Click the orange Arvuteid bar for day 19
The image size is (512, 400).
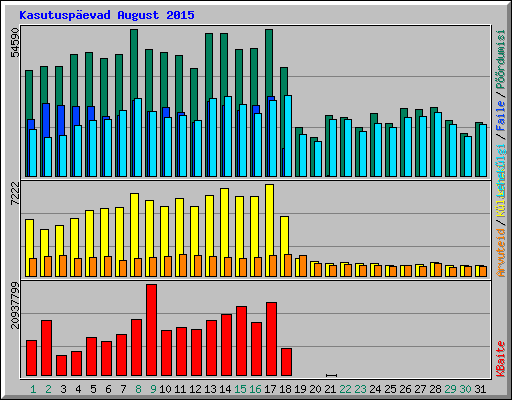tap(303, 266)
